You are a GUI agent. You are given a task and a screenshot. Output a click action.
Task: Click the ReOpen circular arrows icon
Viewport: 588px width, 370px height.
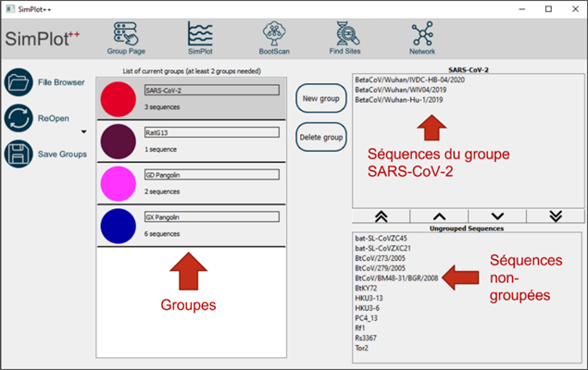tap(19, 118)
